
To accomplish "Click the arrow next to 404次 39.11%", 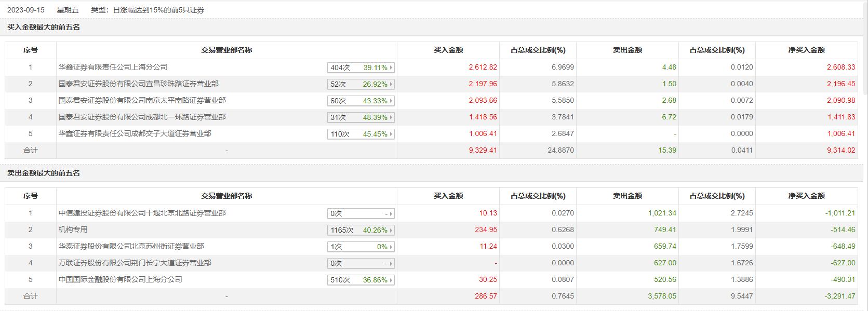I will [391, 67].
